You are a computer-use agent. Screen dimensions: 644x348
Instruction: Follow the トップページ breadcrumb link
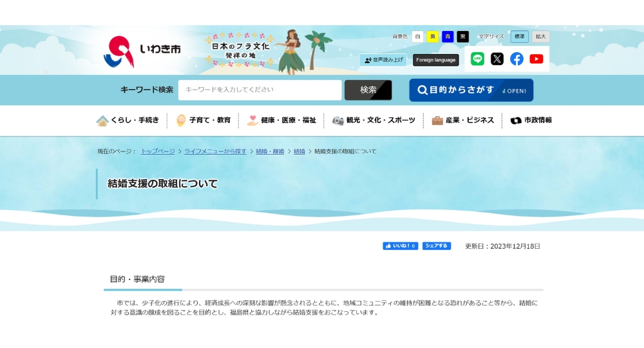158,151
